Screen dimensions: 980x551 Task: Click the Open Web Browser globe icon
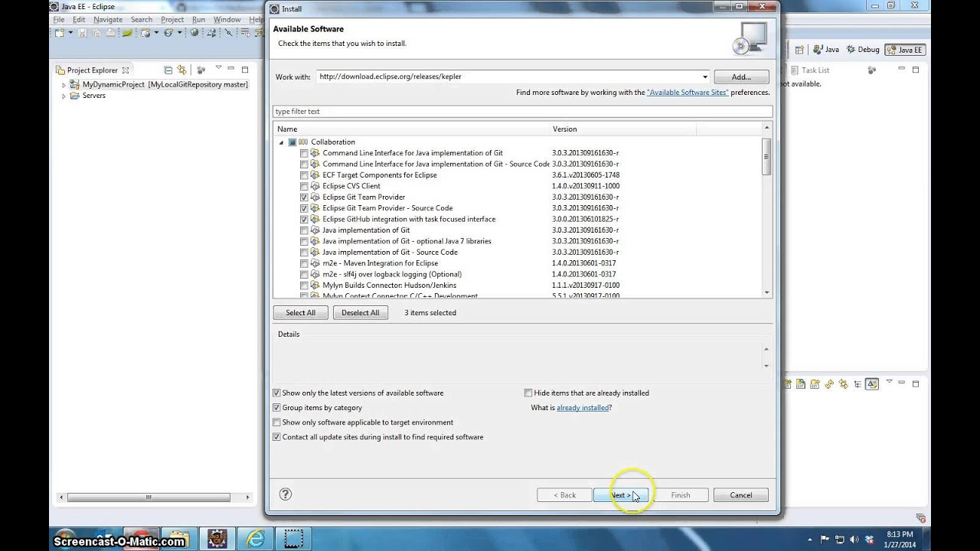coord(194,33)
